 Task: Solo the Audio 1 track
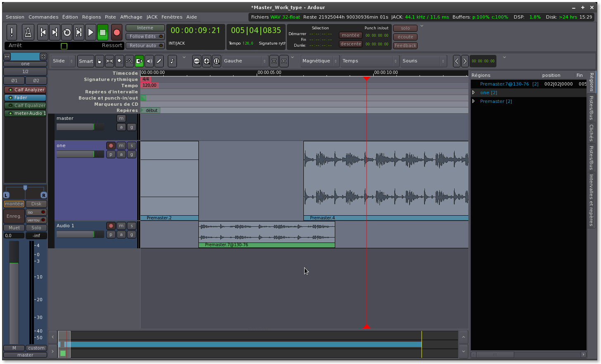pyautogui.click(x=131, y=226)
